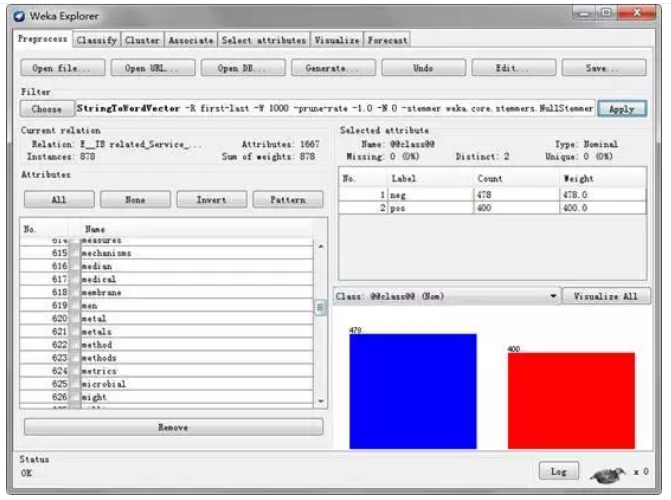
Task: Toggle the checkbox for attribute men
Action: [x=75, y=306]
